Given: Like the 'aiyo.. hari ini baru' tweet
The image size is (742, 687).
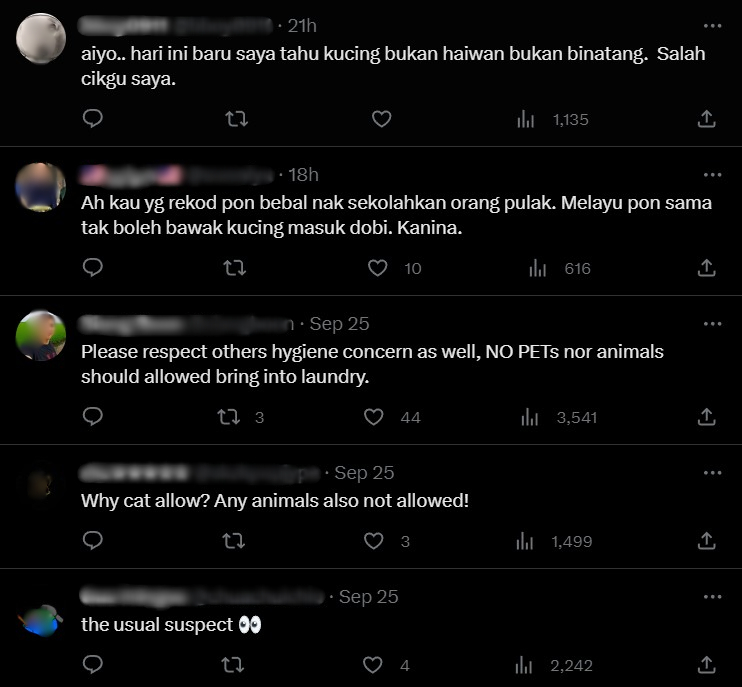Looking at the screenshot, I should click(x=381, y=119).
